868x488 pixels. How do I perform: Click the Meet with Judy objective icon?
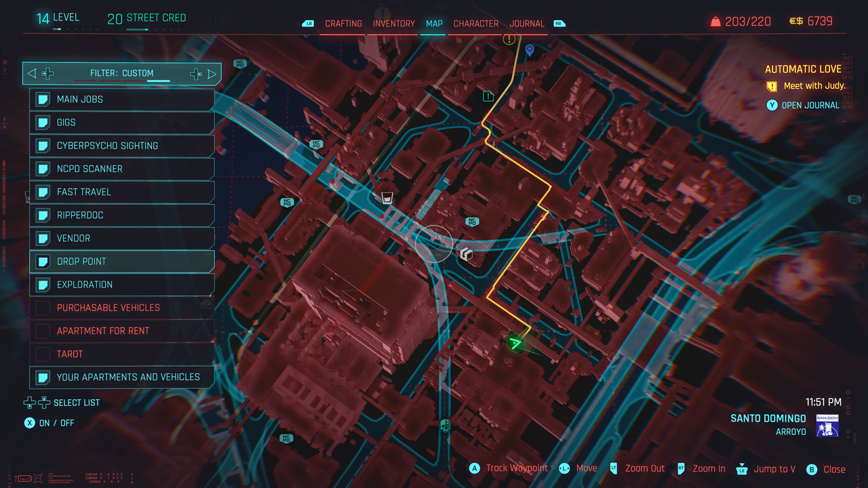tap(772, 86)
